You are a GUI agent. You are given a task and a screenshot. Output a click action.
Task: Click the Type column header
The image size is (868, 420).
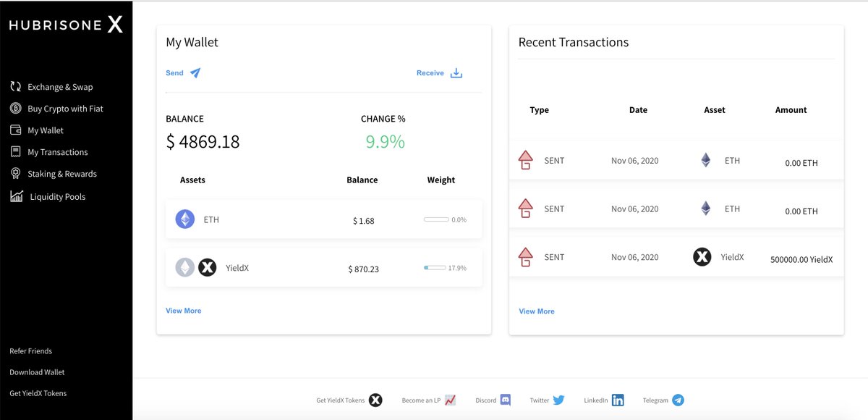(539, 110)
